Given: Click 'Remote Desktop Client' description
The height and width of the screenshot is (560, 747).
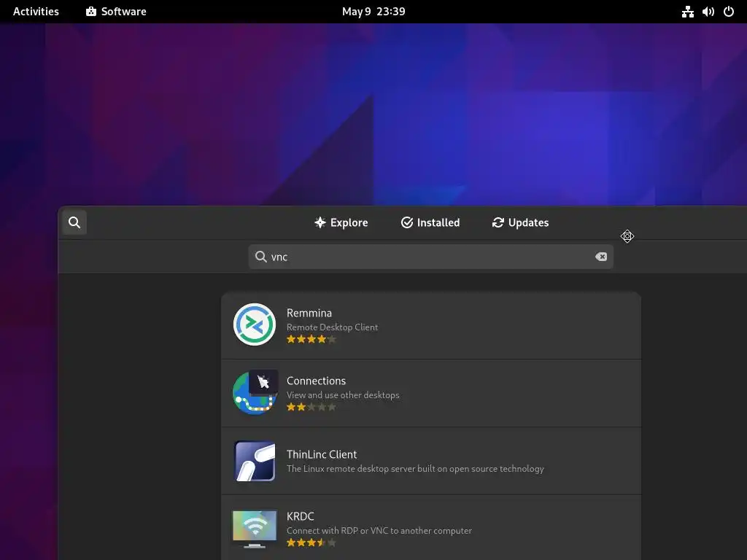Looking at the screenshot, I should pyautogui.click(x=332, y=327).
